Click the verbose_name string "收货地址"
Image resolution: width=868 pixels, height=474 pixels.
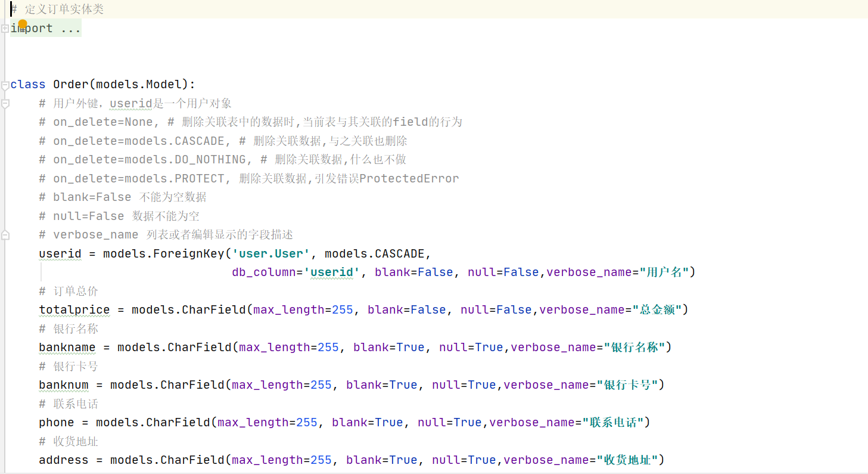(x=627, y=460)
